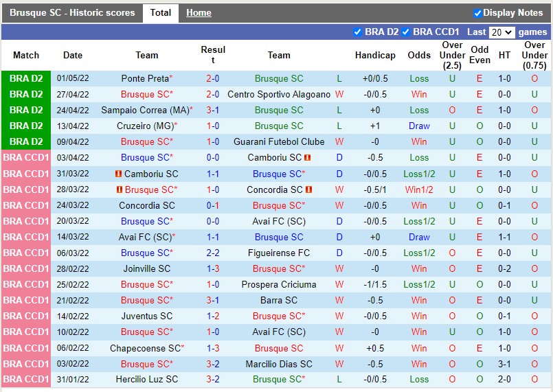Click Juventus SC team name
Screen dimensions: 553x392
click(x=147, y=316)
